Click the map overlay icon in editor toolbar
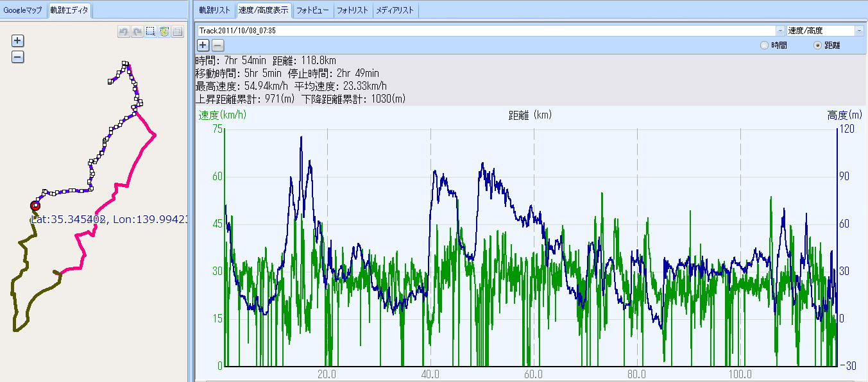The width and height of the screenshot is (868, 382). (164, 31)
